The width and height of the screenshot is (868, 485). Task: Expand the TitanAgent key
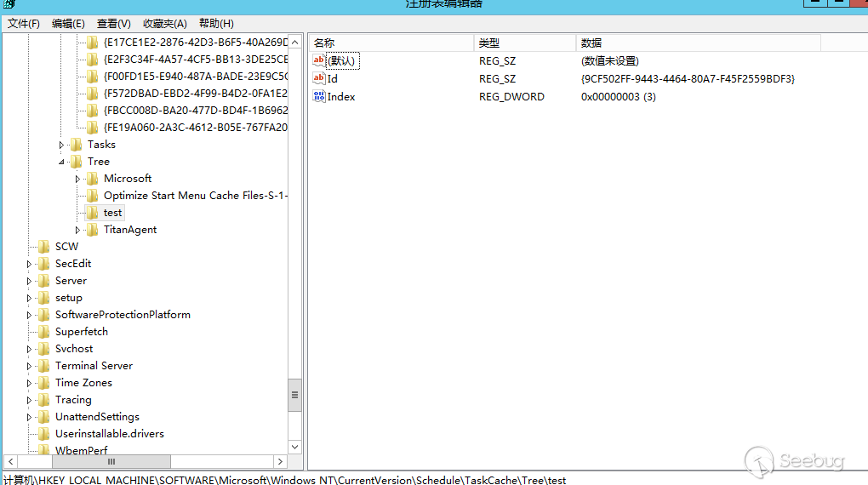click(78, 231)
